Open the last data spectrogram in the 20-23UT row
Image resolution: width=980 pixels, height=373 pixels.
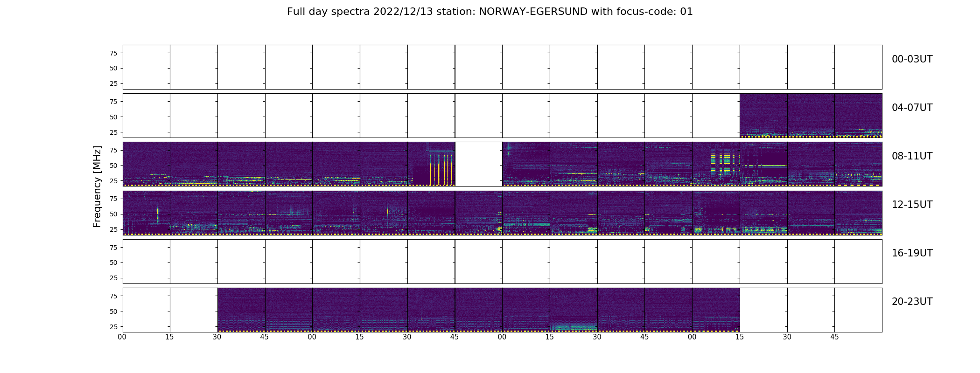(x=716, y=310)
